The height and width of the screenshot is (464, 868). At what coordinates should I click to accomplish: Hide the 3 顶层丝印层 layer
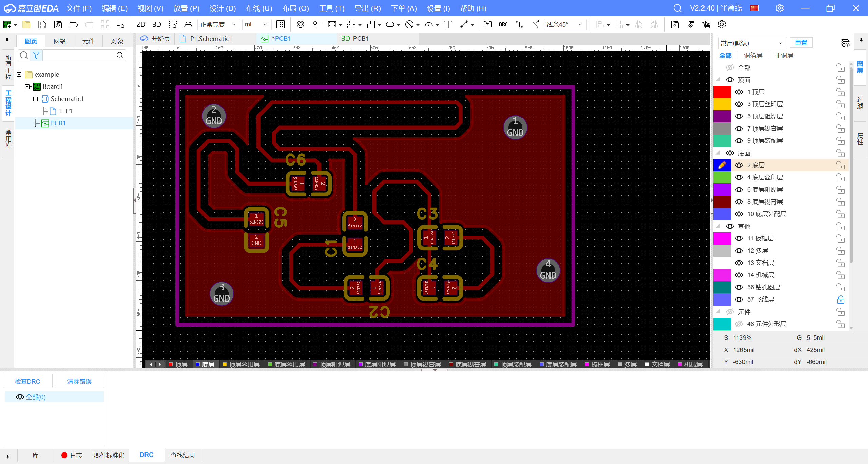(739, 104)
